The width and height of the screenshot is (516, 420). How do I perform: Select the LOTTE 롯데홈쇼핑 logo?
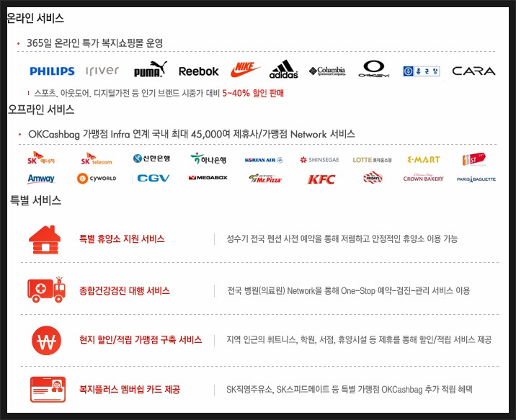[x=372, y=160]
